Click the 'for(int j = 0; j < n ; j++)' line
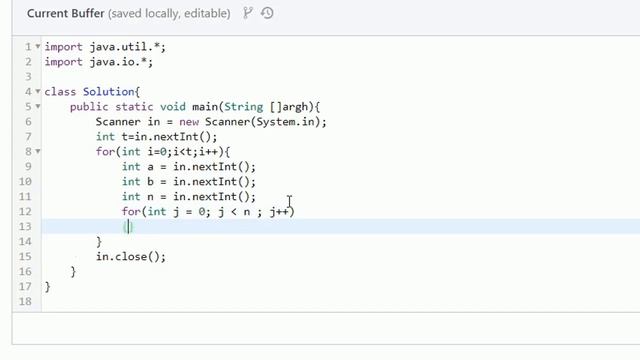Screen dimensions: 640x360 [x=208, y=212]
